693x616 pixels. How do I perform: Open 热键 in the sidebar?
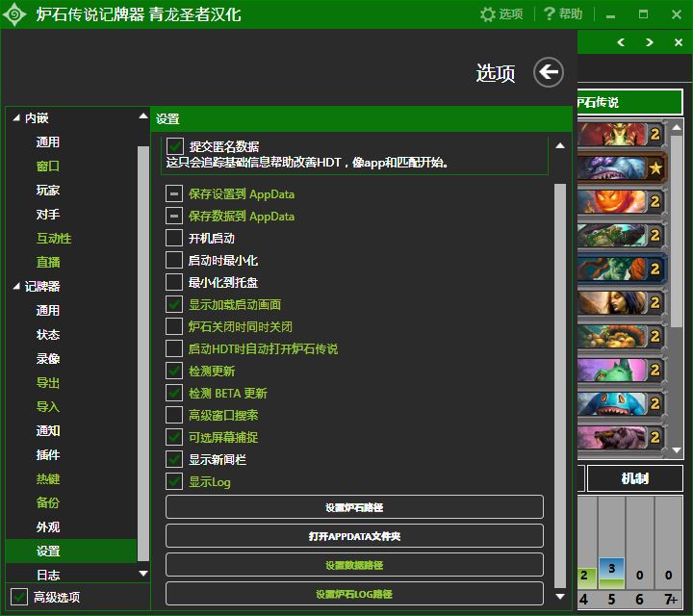[48, 479]
